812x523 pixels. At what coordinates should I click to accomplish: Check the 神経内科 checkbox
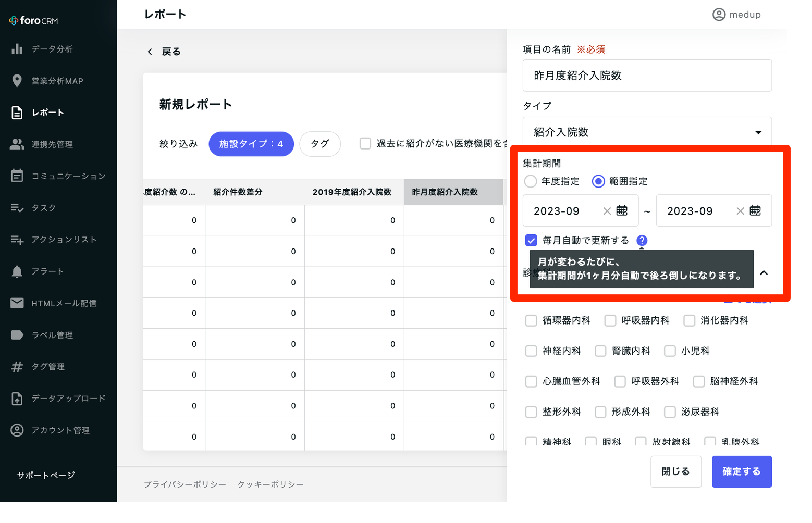[531, 351]
